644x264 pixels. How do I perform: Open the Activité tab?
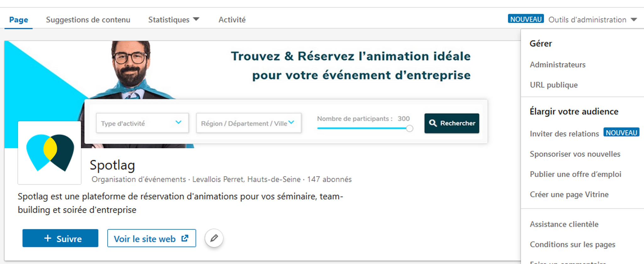click(232, 20)
